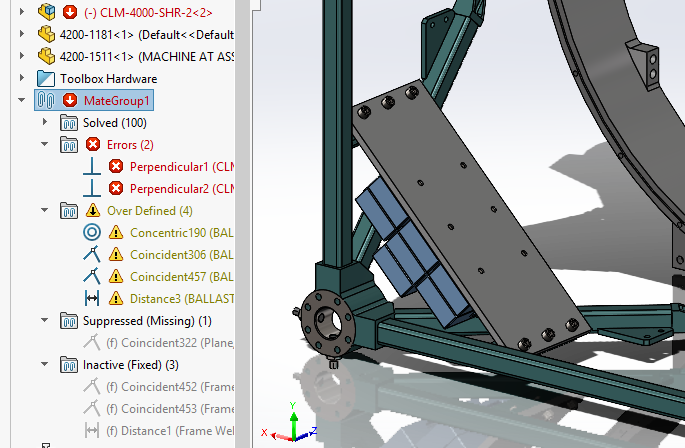Expand the Toolbox Hardware node

point(22,78)
